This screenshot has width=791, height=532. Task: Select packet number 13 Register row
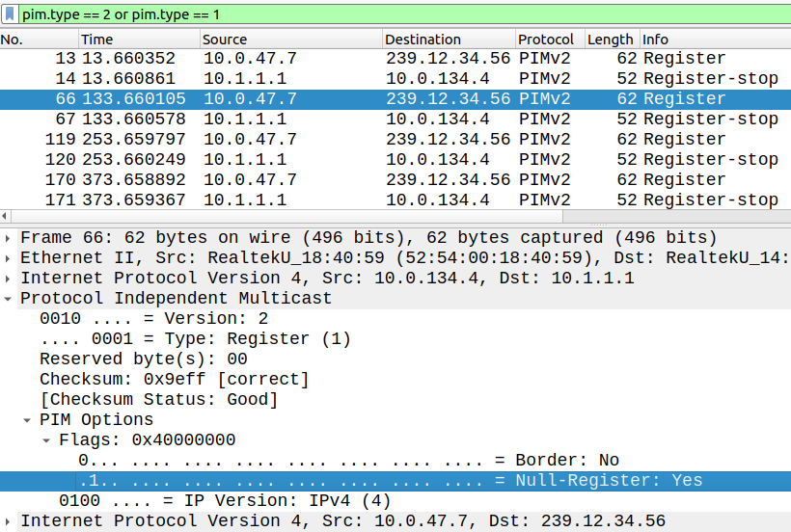pos(395,59)
